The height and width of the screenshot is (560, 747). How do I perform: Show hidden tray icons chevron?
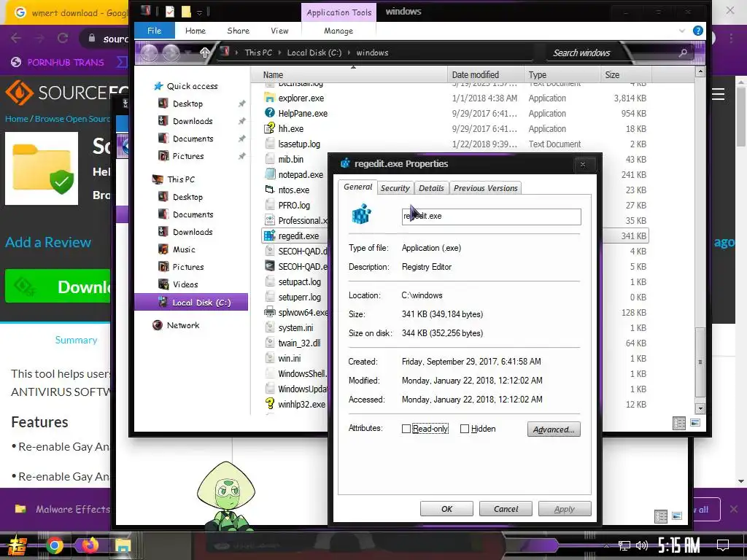click(606, 545)
